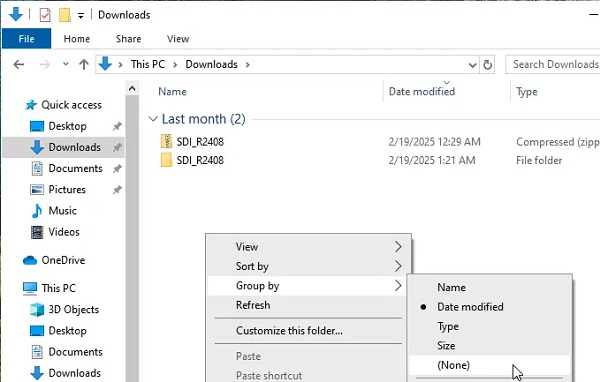The width and height of the screenshot is (600, 382).
Task: Open the address bar history dropdown
Action: 473,65
